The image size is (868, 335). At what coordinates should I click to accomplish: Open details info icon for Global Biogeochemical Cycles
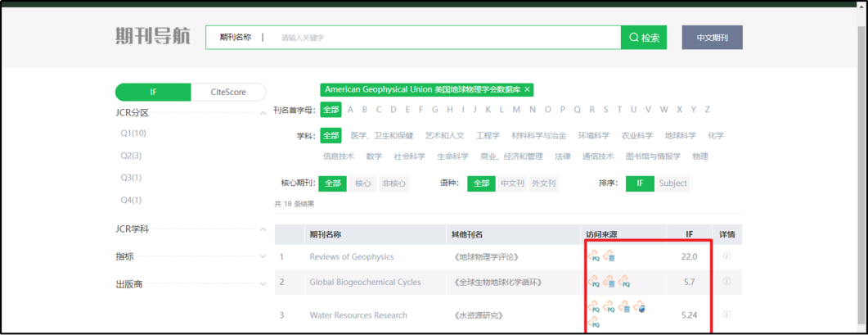click(x=726, y=282)
